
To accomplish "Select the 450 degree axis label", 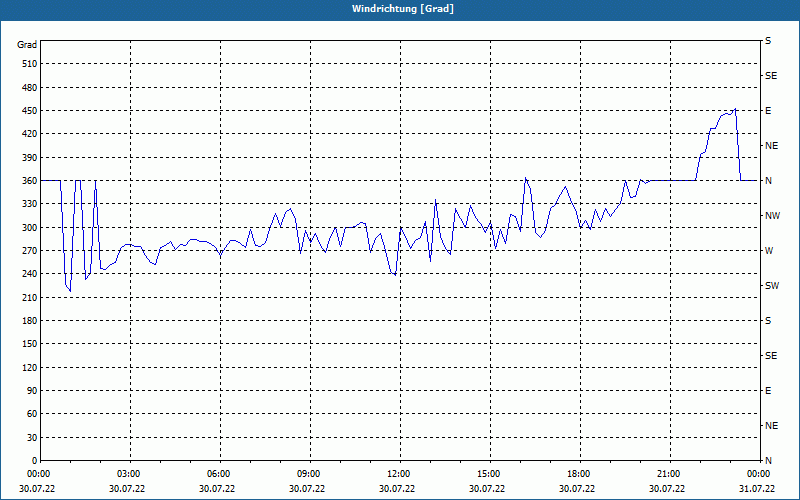I will click(x=30, y=111).
